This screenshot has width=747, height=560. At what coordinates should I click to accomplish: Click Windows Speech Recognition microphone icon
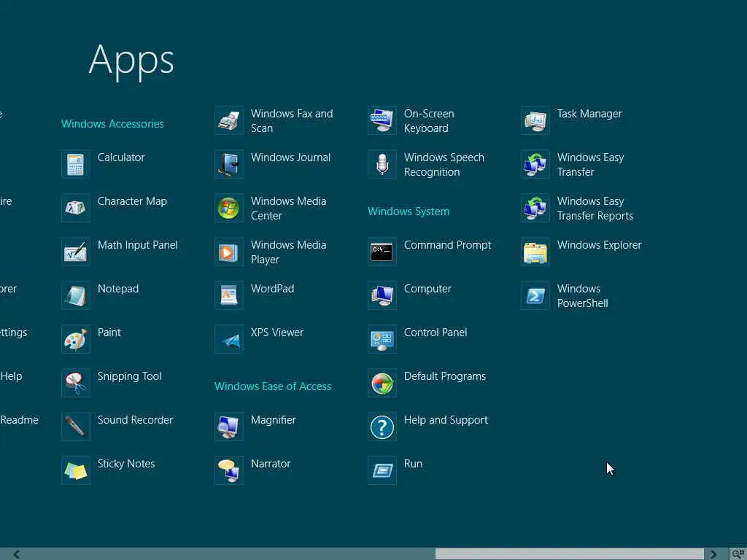click(382, 164)
